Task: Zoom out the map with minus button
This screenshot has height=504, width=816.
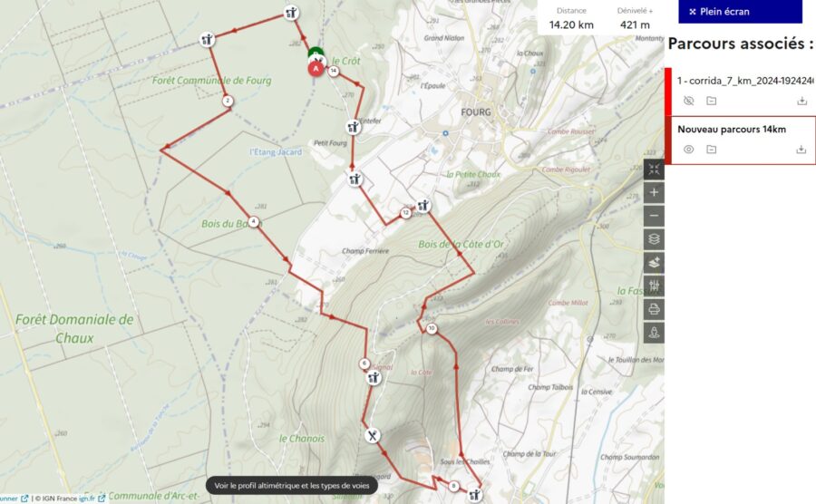Action: [654, 216]
